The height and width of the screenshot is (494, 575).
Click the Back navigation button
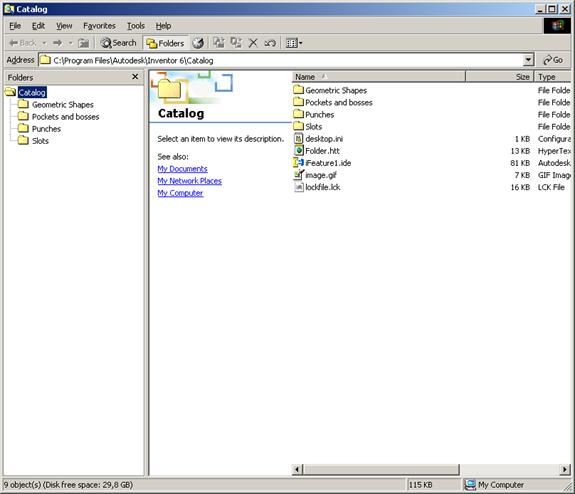(x=22, y=43)
